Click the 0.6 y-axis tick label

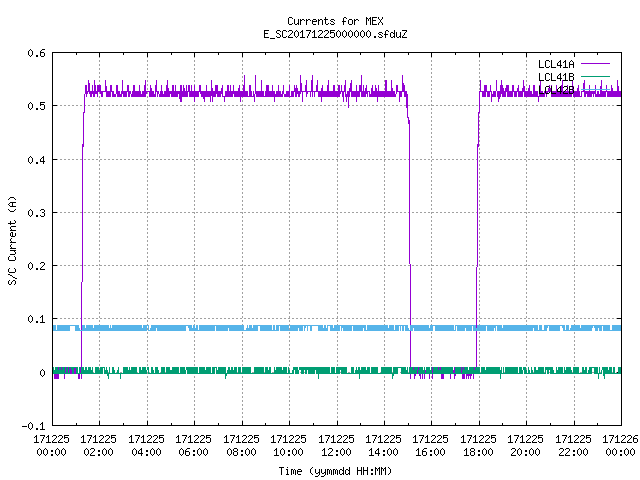(x=36, y=53)
